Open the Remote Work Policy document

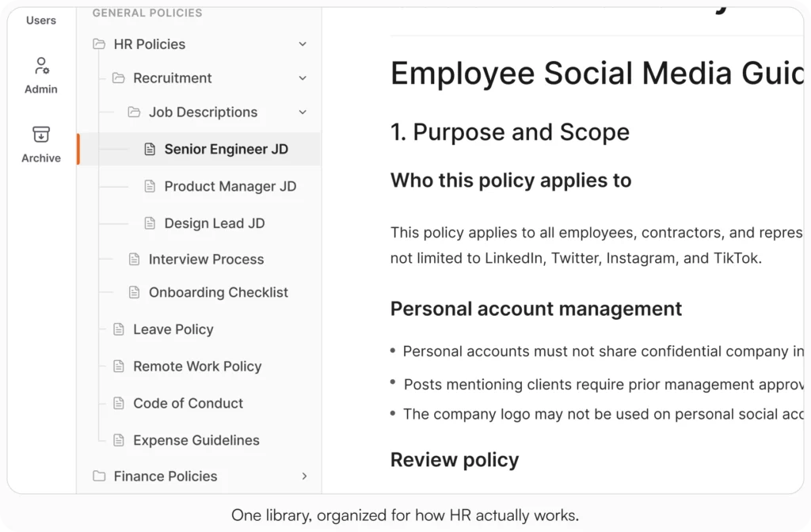pos(197,367)
